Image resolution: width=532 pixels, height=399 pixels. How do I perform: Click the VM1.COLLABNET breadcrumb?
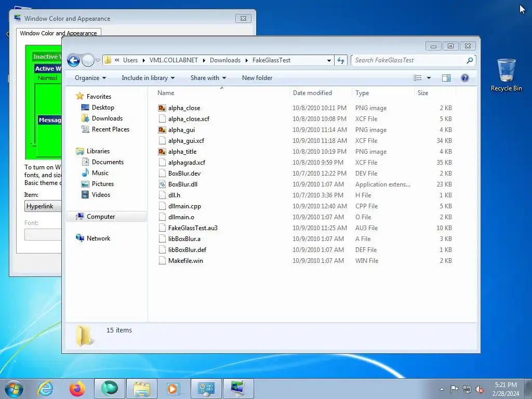point(174,60)
